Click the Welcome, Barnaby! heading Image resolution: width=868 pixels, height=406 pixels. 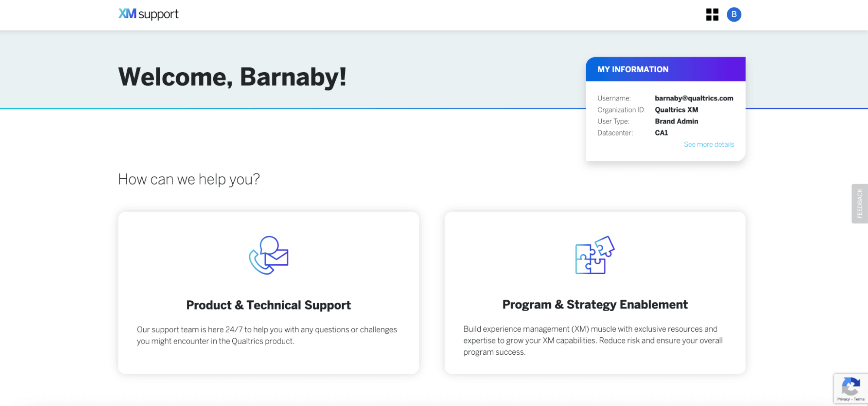point(232,77)
